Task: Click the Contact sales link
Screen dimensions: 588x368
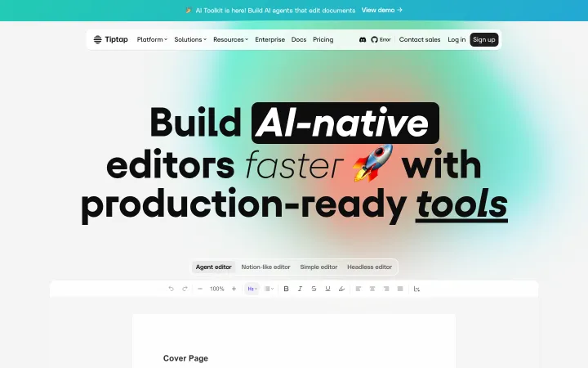Action: (x=420, y=39)
